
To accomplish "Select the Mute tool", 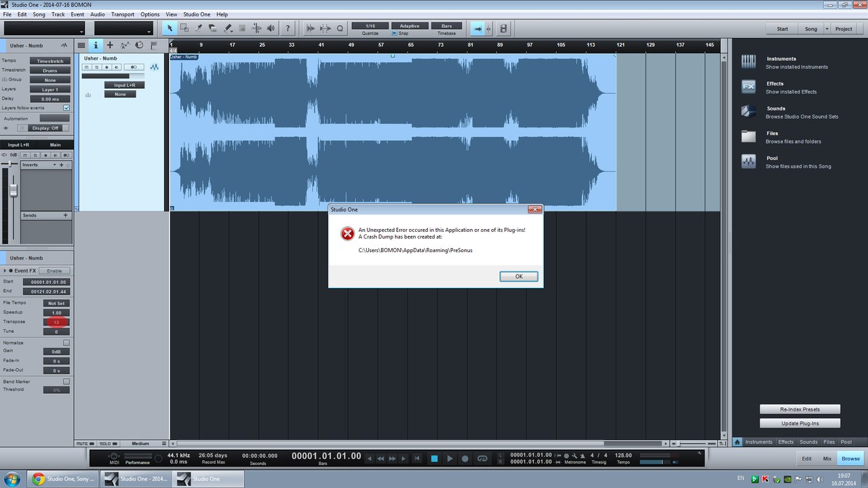I will point(242,28).
